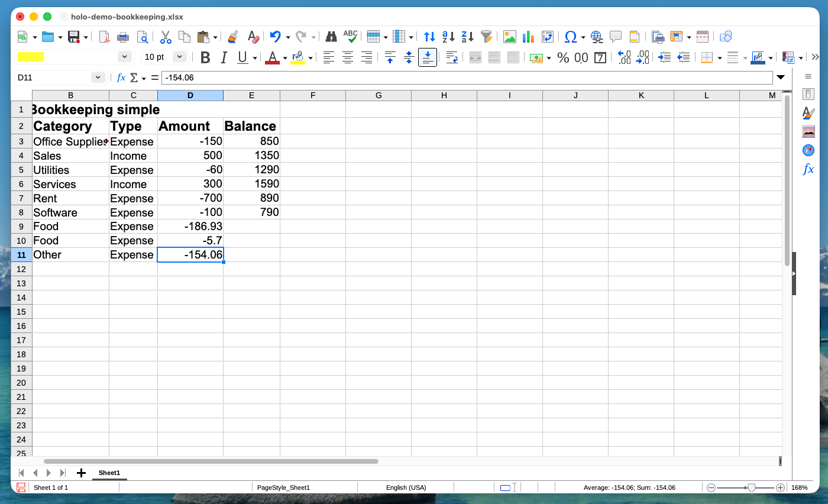828x504 pixels.
Task: Insert a chart
Action: [528, 37]
